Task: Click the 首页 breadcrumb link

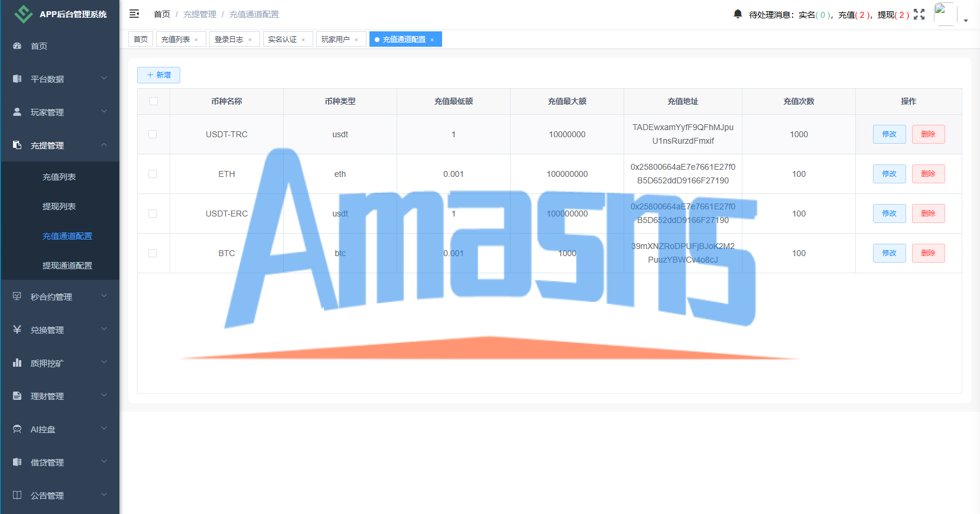Action: click(x=162, y=14)
